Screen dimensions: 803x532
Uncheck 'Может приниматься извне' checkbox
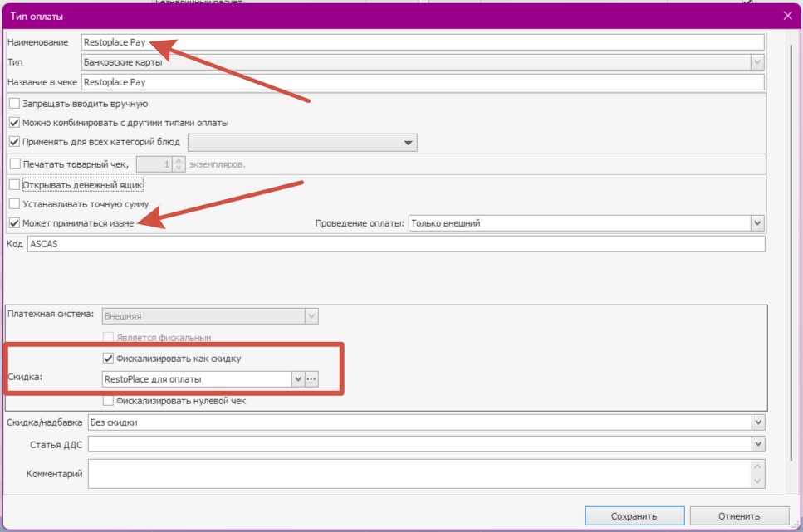coord(14,223)
